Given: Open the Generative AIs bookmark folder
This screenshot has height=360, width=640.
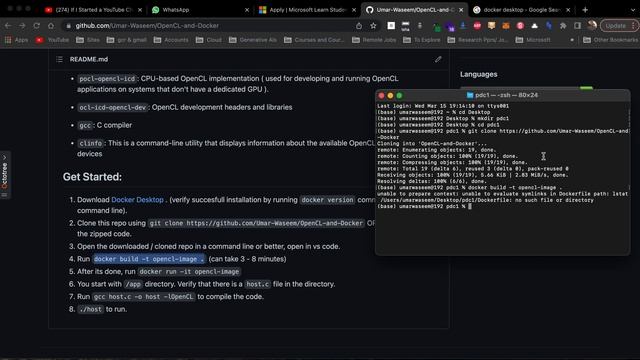Looking at the screenshot, I should tap(253, 40).
